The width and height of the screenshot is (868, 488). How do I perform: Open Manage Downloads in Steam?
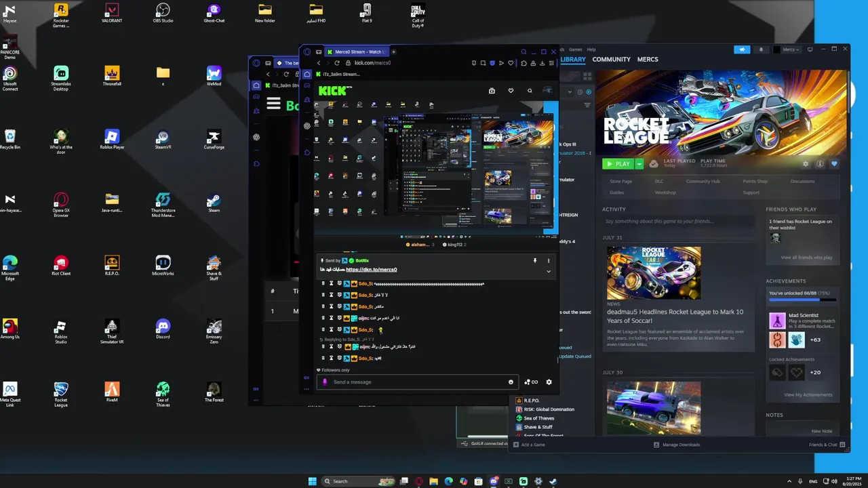(x=677, y=445)
